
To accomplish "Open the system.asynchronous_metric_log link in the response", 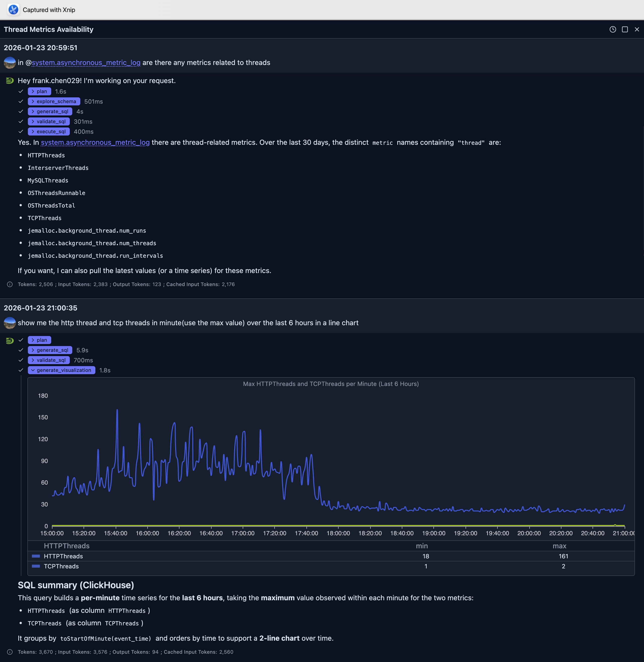I will [x=95, y=143].
